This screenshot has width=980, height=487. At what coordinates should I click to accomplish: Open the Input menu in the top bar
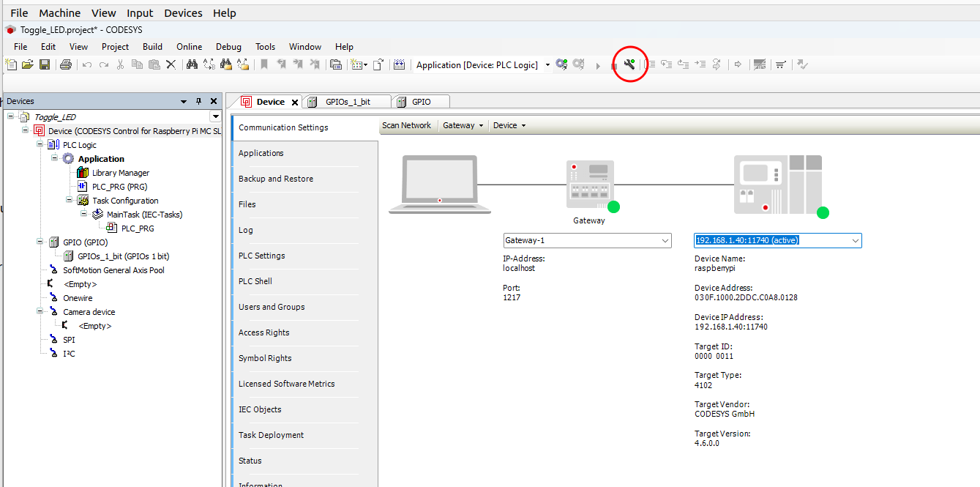click(140, 12)
